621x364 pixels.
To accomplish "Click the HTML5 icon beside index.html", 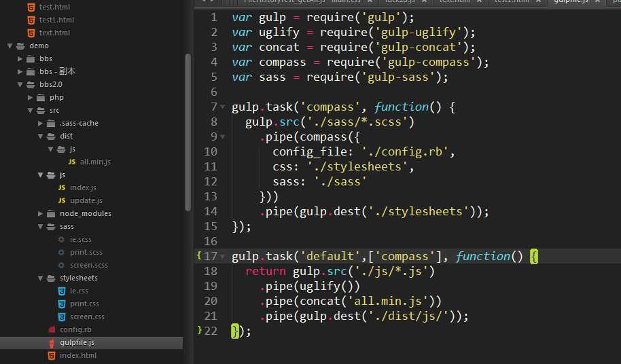I will click(52, 355).
